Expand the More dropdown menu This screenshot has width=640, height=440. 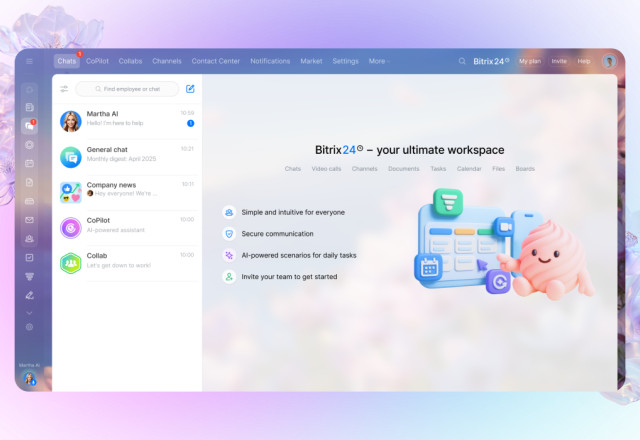point(379,61)
